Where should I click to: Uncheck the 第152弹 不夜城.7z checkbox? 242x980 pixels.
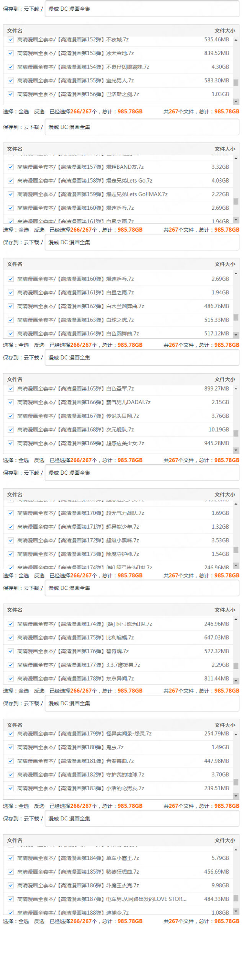tap(11, 40)
